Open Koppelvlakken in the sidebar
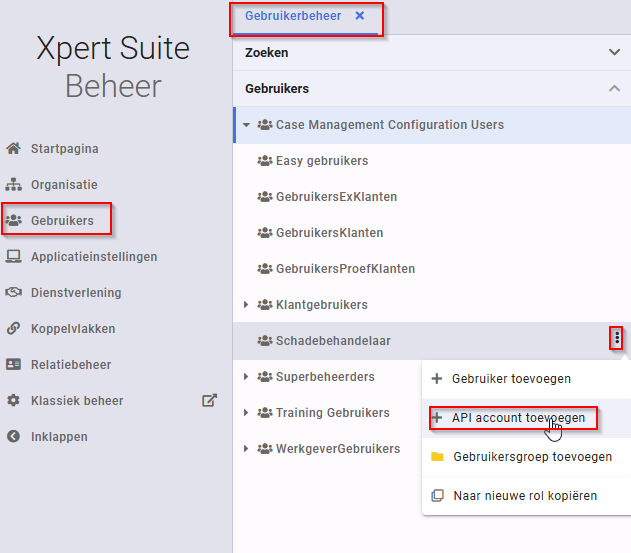 tap(73, 328)
